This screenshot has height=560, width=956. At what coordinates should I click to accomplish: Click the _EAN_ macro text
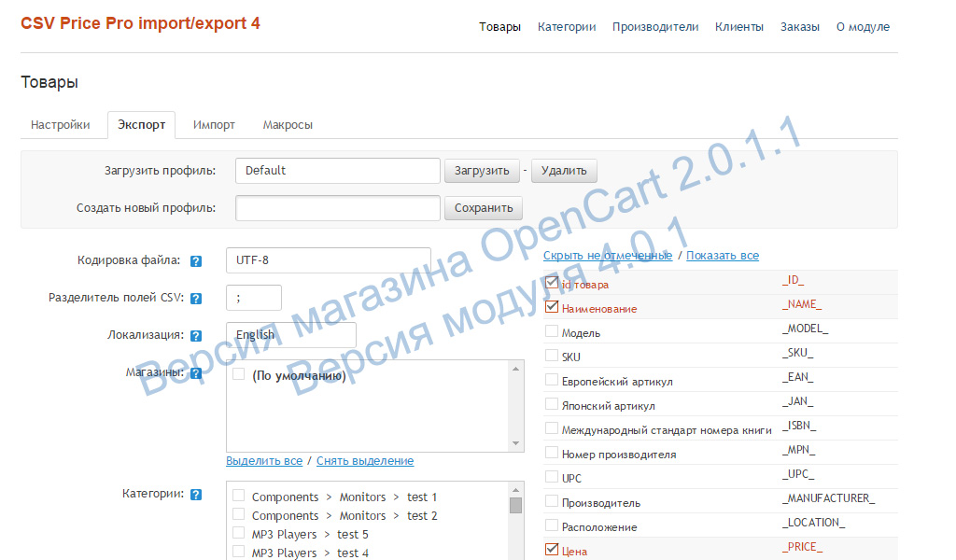pos(797,377)
